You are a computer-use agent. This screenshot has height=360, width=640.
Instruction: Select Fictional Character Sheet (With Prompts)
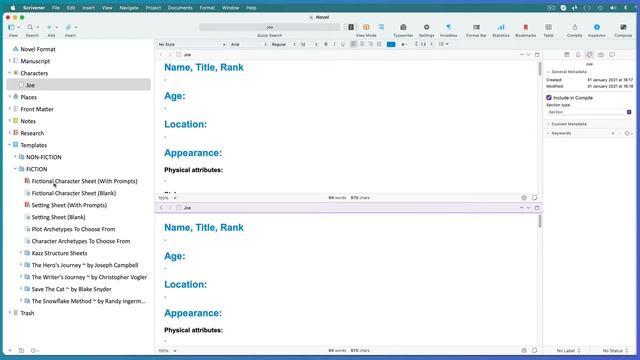coord(84,181)
